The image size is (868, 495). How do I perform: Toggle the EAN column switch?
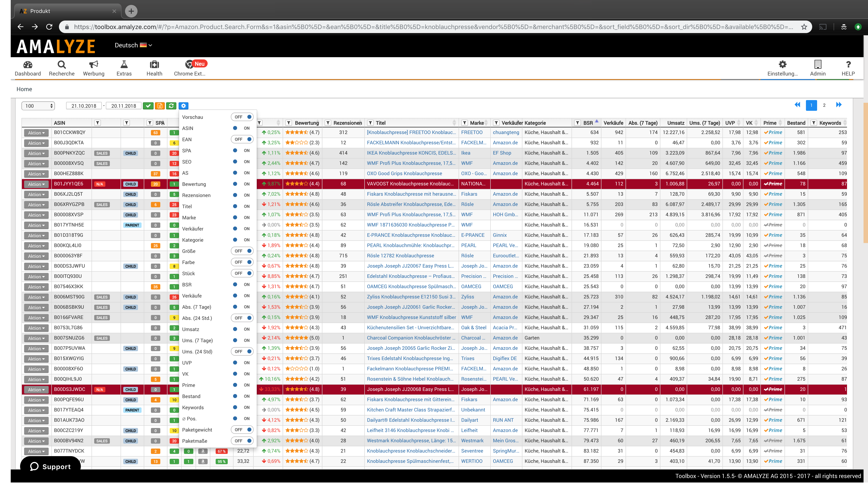[242, 139]
